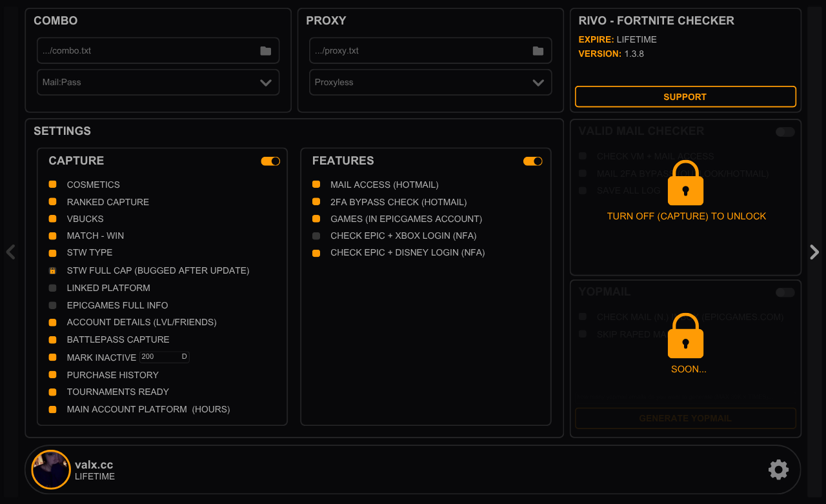
Task: Click the CHECK VM + MAIL ACCESS checkbox
Action: point(583,156)
